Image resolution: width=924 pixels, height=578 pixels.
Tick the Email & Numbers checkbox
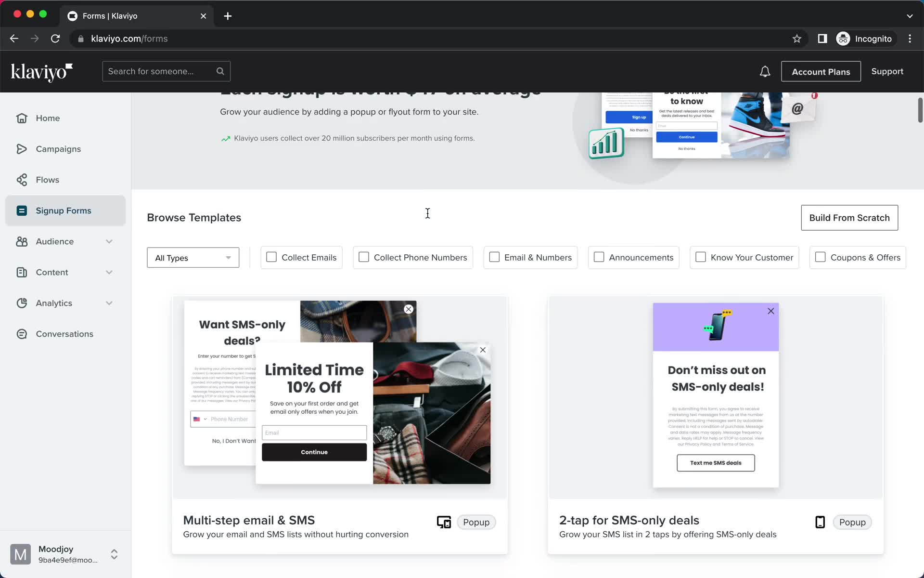494,257
